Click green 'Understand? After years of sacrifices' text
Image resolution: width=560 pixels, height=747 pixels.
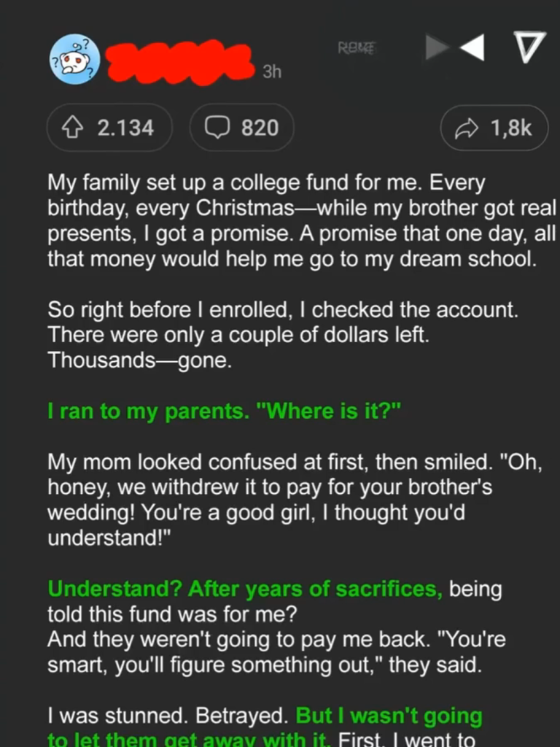click(245, 589)
